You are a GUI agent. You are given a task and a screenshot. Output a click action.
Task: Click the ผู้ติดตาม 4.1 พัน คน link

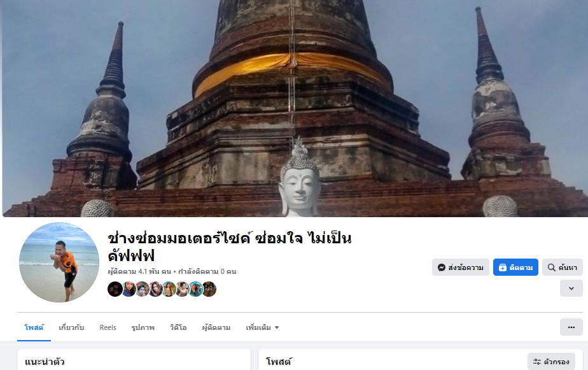pos(139,271)
